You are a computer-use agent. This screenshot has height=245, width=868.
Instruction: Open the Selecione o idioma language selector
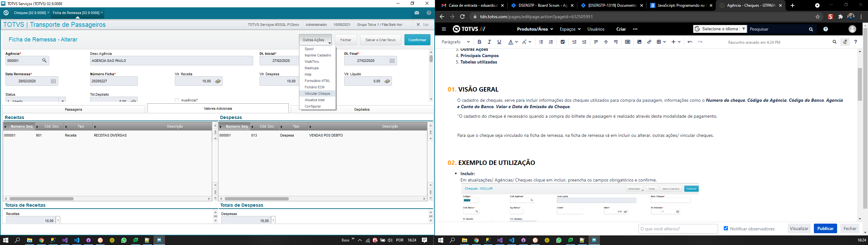[x=720, y=29]
